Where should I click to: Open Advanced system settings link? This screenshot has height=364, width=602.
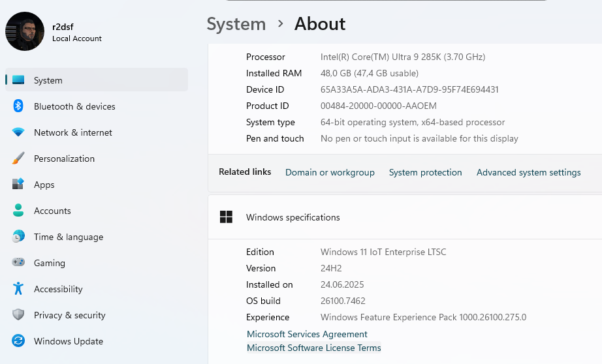[x=528, y=172]
